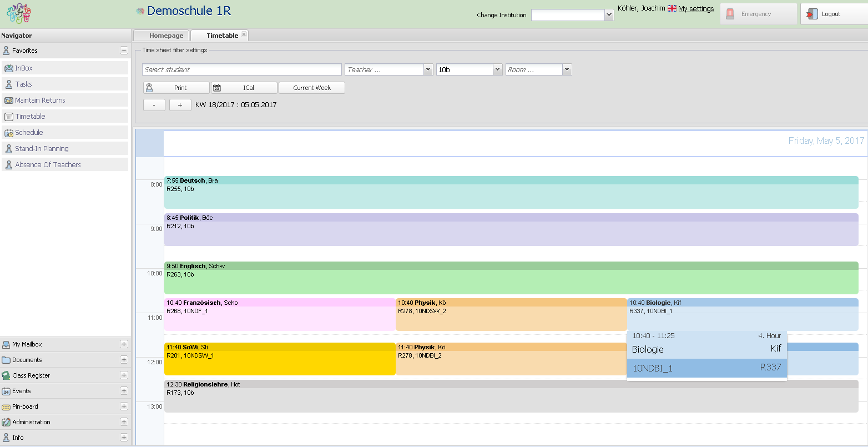Select the Timetable grid icon in Favorites
868x447 pixels.
click(9, 117)
